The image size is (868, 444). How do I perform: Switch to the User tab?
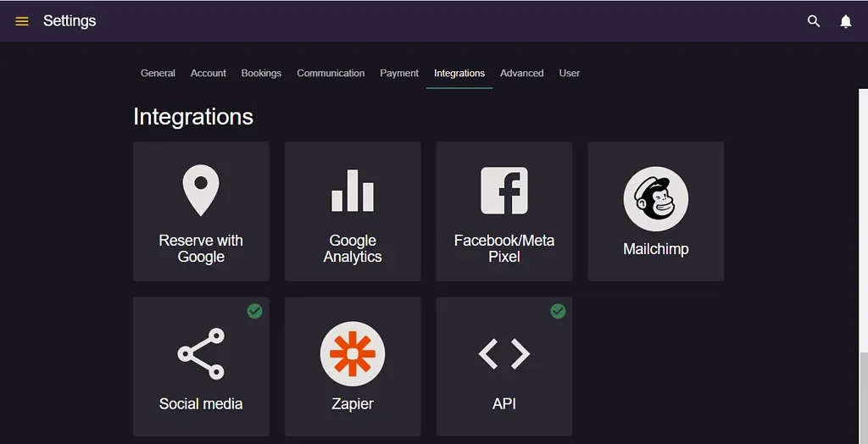pyautogui.click(x=569, y=73)
